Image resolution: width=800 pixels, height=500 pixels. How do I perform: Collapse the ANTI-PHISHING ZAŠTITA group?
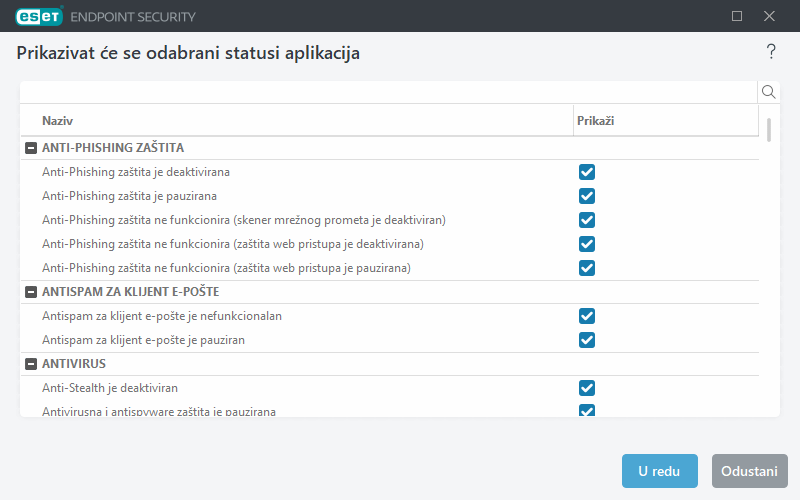[31, 148]
